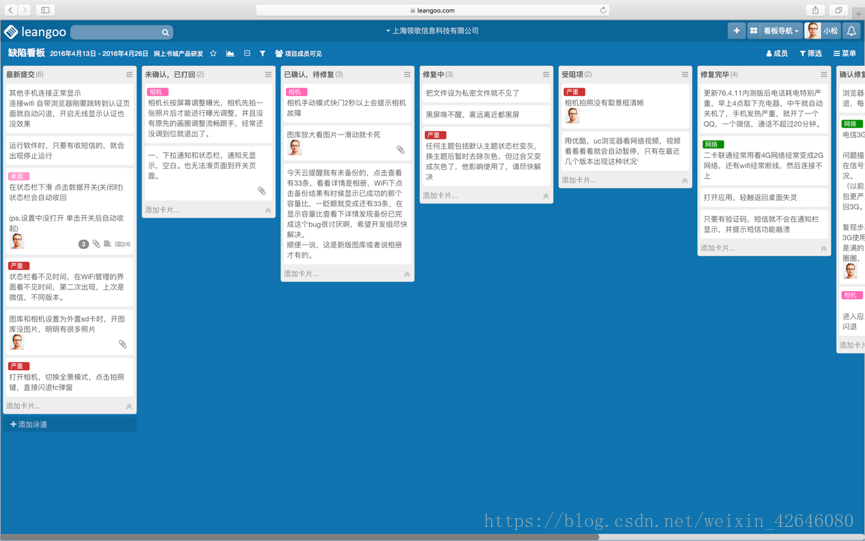Open card 把文件设为私密文件就不见了

[x=487, y=93]
